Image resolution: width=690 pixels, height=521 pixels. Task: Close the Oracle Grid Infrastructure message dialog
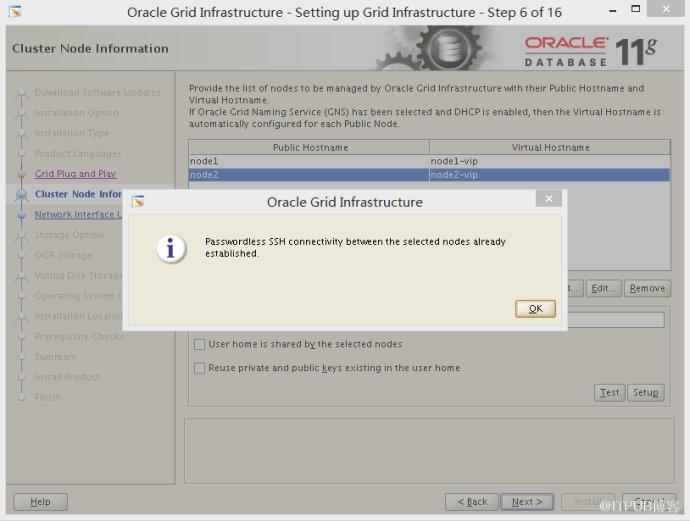click(x=549, y=199)
